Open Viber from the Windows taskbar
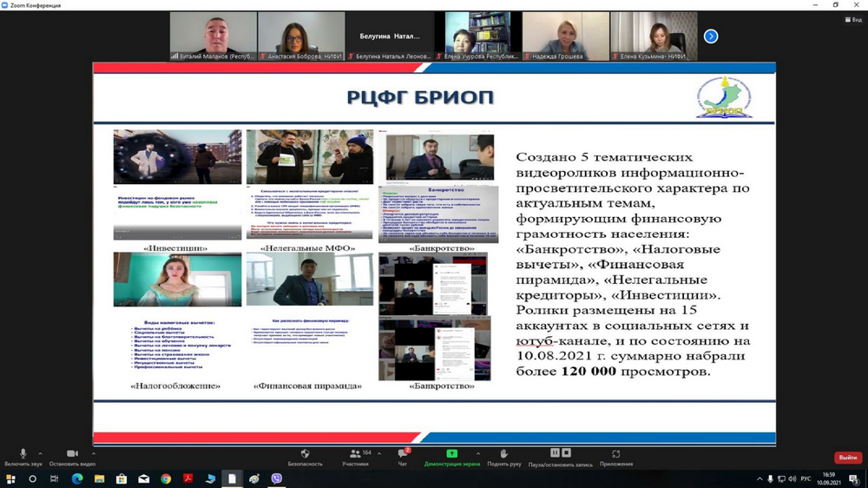This screenshot has height=488, width=868. pos(277,478)
